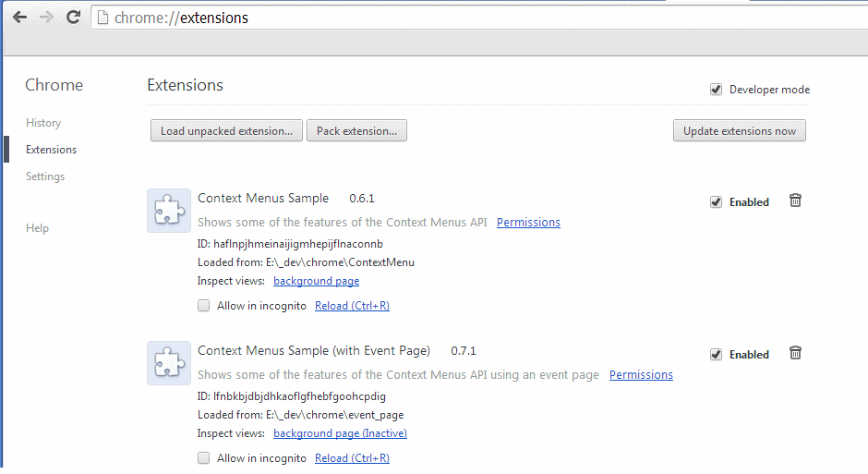The width and height of the screenshot is (868, 474).
Task: Click the page icon in the address bar
Action: (103, 18)
